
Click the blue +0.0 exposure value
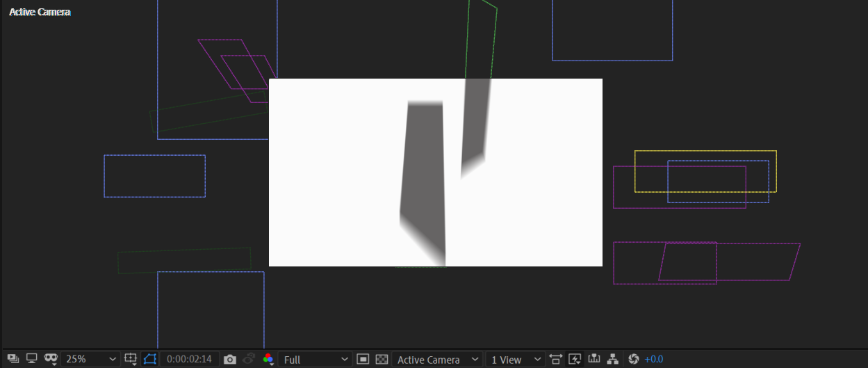654,359
